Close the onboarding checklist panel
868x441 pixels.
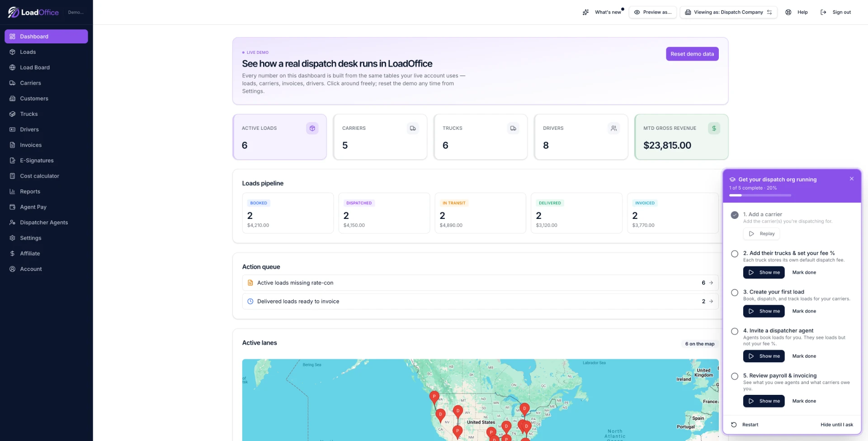click(x=852, y=179)
